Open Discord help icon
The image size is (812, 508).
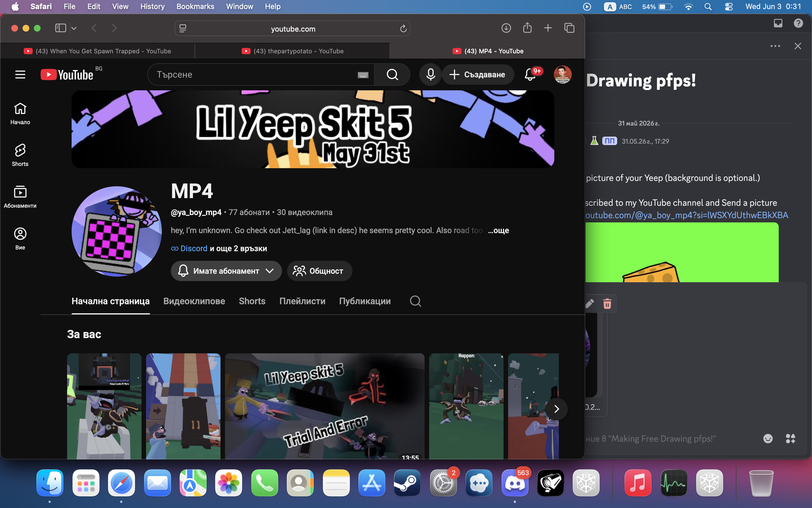798,23
